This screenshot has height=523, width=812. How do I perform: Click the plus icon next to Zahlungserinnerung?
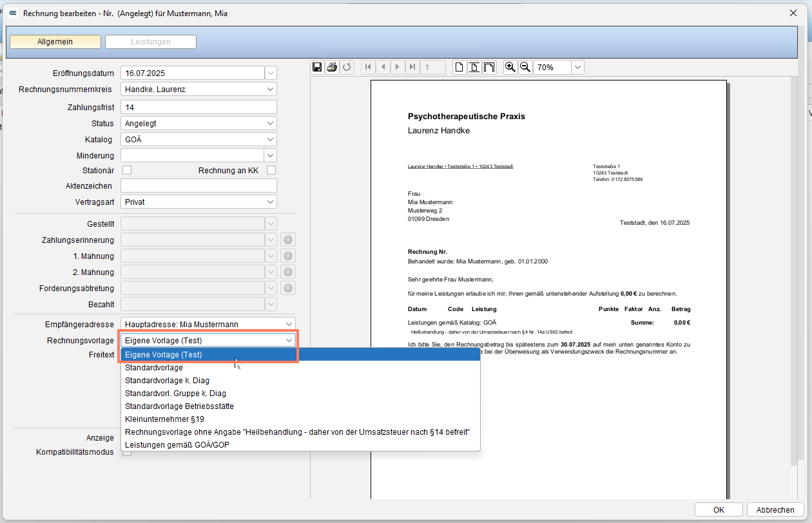coord(289,240)
